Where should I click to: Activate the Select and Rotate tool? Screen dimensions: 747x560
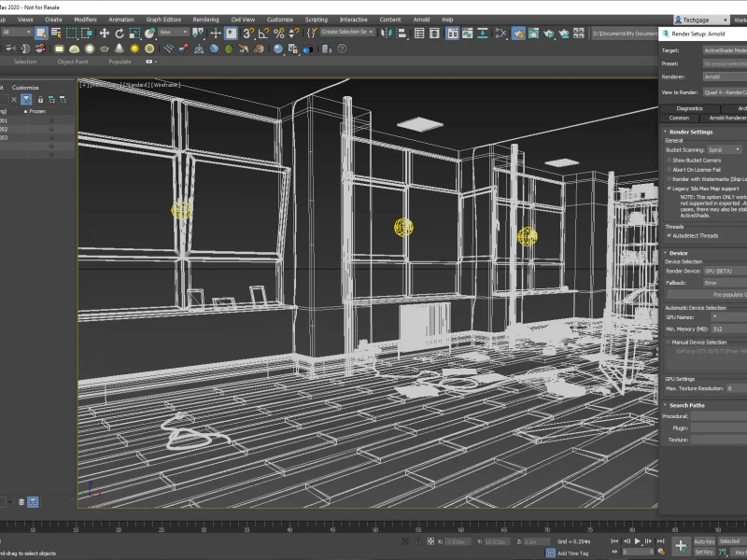click(120, 33)
